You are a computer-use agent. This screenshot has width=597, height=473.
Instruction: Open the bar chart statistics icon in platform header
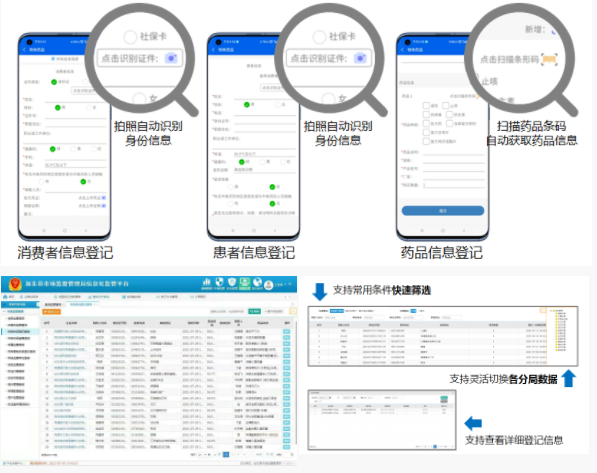pyautogui.click(x=207, y=282)
